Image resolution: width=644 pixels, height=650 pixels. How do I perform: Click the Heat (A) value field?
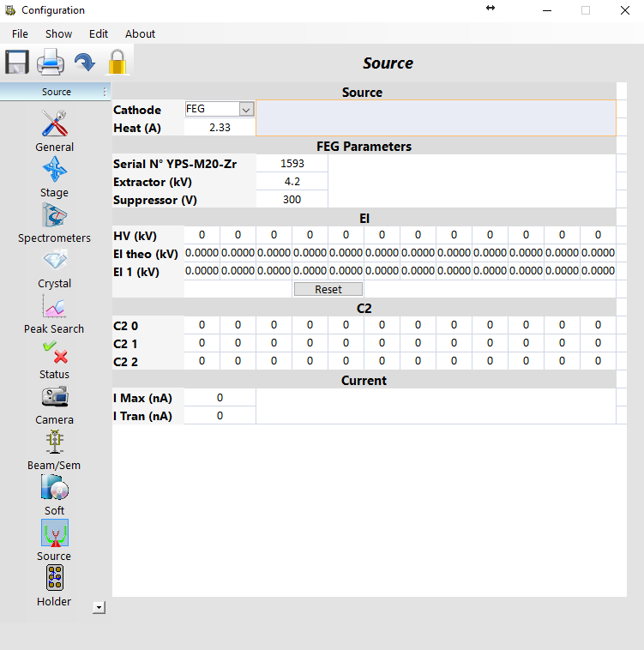pos(220,128)
